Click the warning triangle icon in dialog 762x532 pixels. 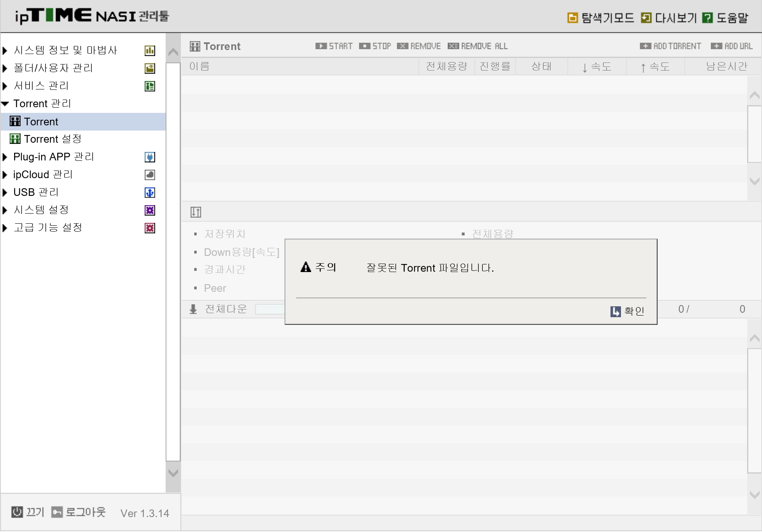pyautogui.click(x=306, y=267)
